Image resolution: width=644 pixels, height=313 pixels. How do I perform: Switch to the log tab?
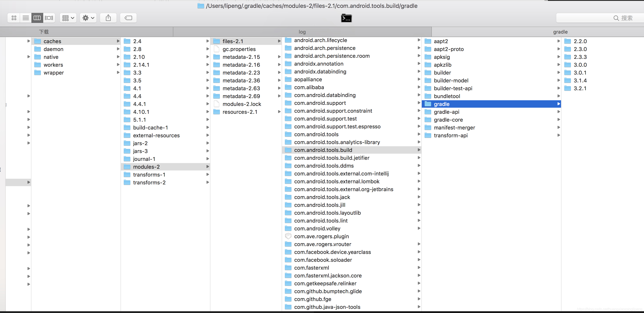click(302, 32)
